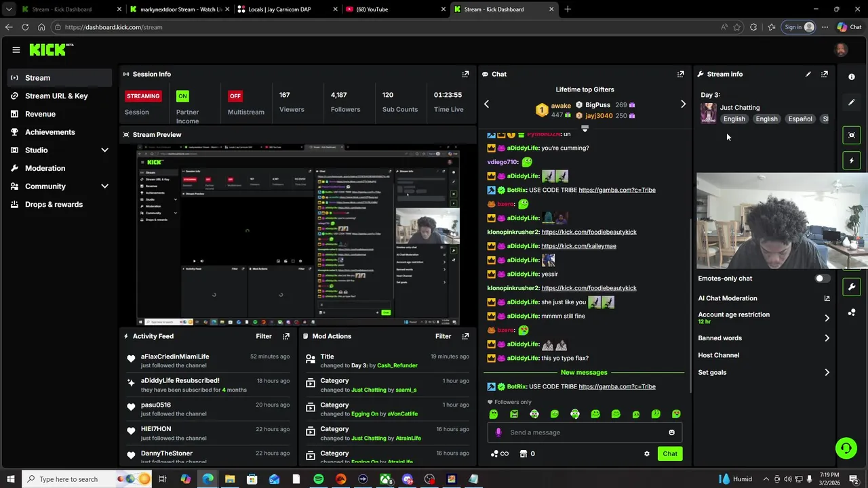Viewport: 868px width, 488px height.
Task: Switch to the YouTube browser tab
Action: pyautogui.click(x=395, y=9)
